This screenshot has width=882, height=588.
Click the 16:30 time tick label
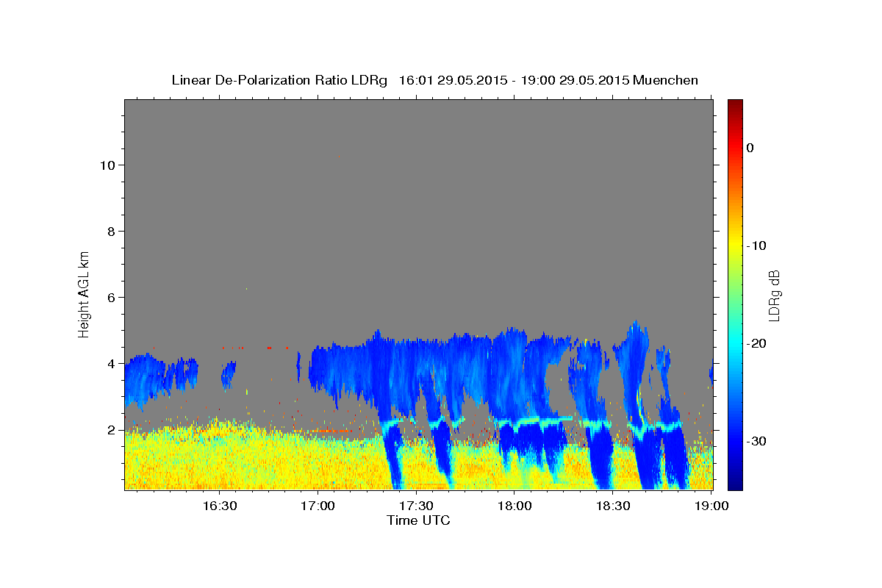219,506
